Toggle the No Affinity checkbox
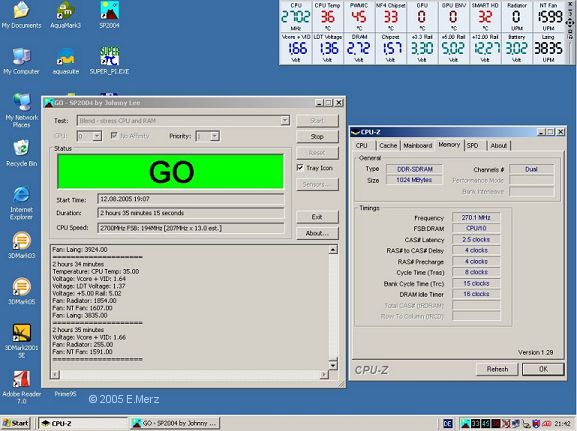 point(114,136)
